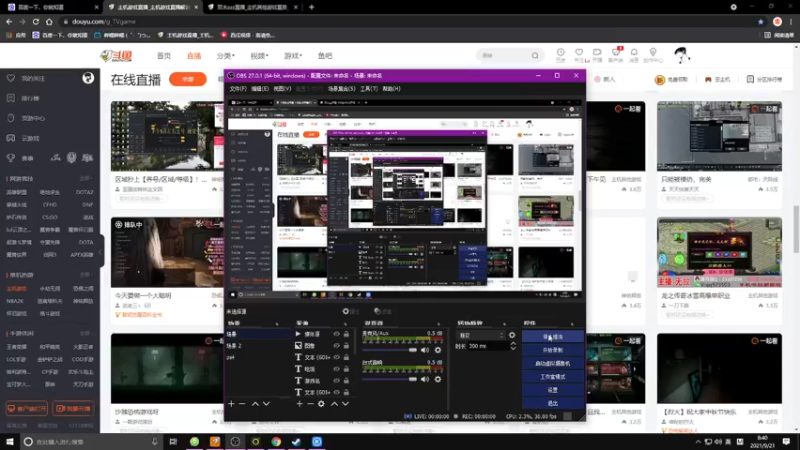
Task: Open Douyu client download icon with badge
Action: coord(616,52)
